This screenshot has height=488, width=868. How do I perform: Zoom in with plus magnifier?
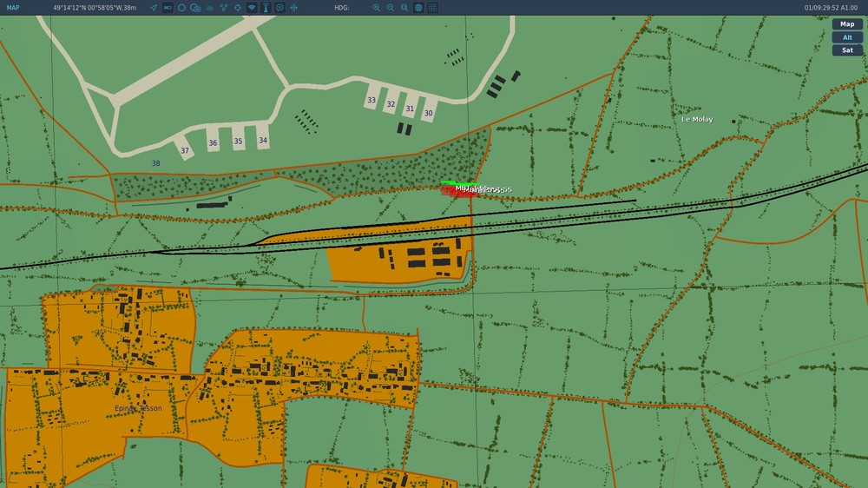(377, 8)
